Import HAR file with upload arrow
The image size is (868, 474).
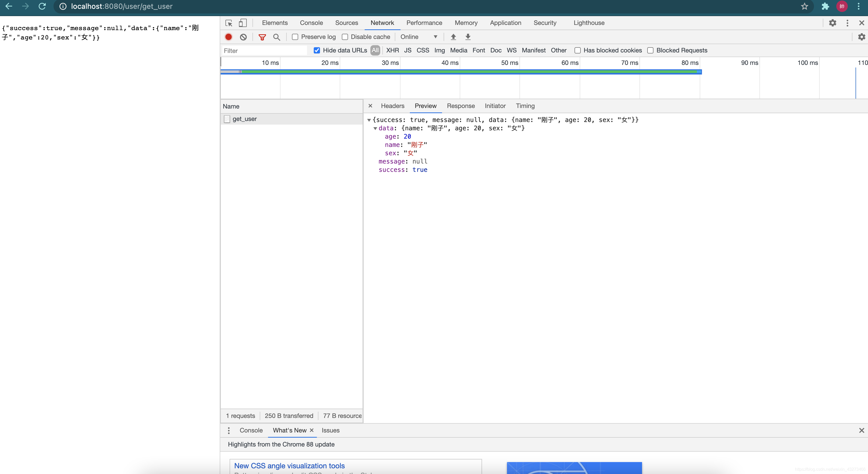[x=453, y=37]
